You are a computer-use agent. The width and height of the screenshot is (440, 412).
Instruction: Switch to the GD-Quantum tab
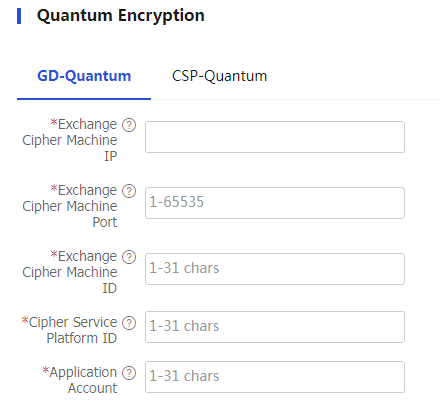click(84, 76)
